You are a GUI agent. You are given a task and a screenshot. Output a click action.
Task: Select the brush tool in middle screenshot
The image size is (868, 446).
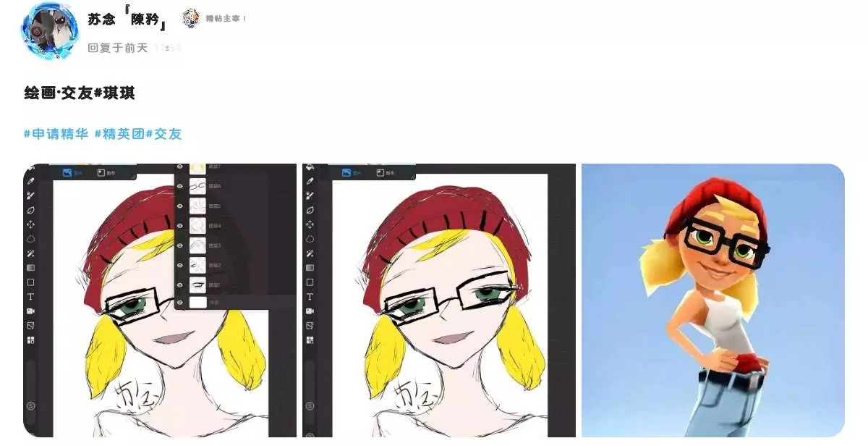click(x=310, y=195)
